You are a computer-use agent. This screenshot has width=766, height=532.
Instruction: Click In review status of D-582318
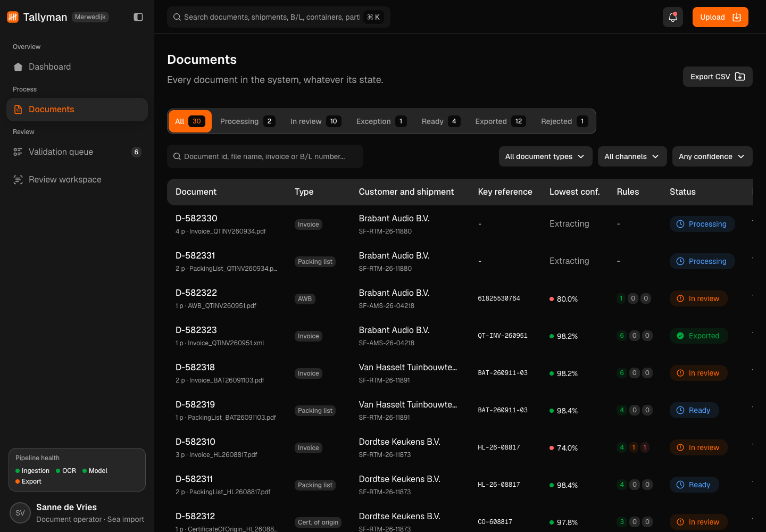(698, 373)
